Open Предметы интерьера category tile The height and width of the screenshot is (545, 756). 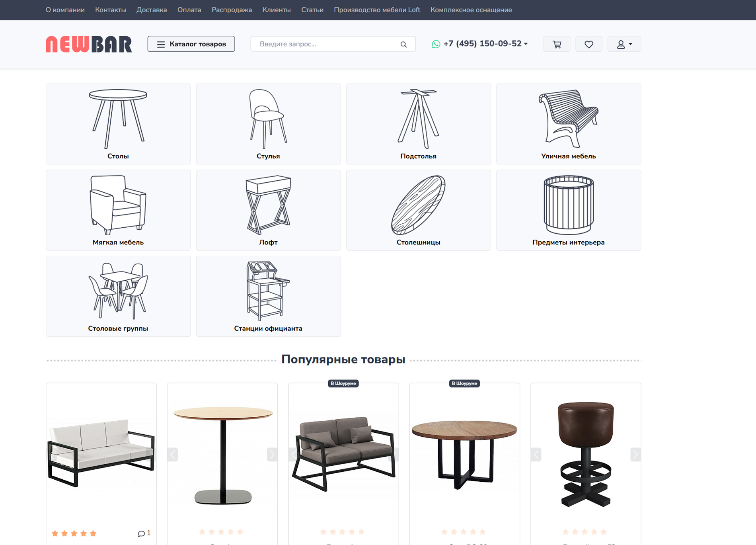click(568, 210)
